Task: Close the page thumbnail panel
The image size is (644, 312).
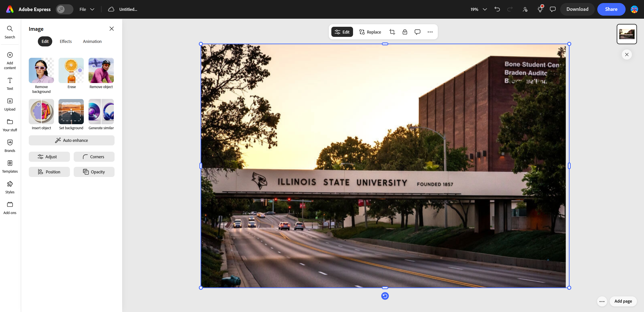Action: pyautogui.click(x=627, y=55)
